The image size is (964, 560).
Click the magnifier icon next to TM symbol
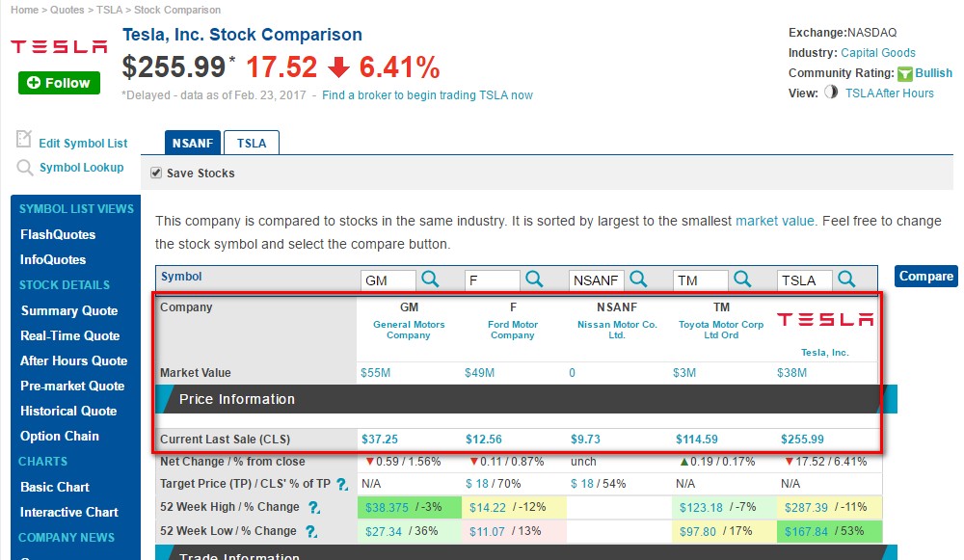point(742,280)
